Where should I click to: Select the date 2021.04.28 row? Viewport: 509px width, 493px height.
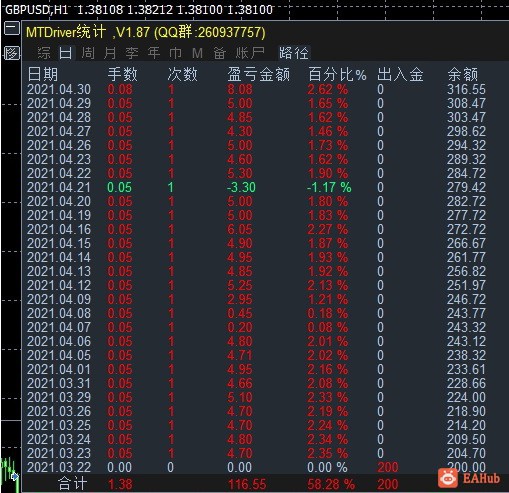point(59,118)
